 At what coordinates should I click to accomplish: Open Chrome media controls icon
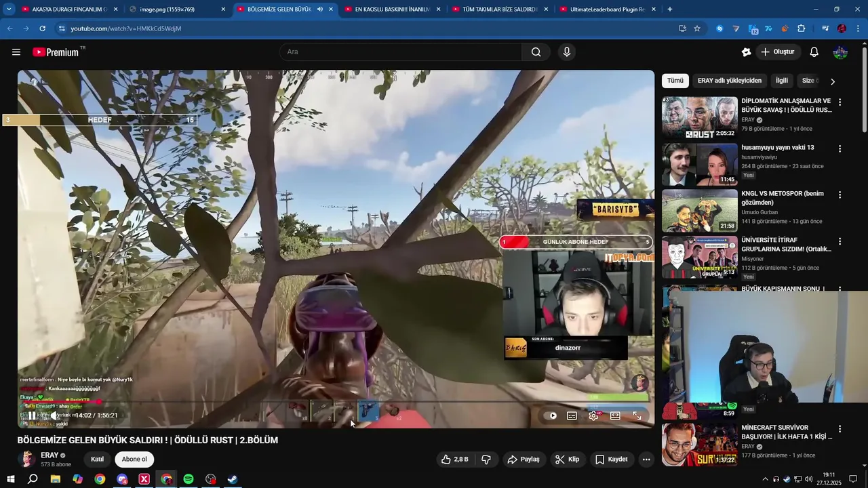click(825, 28)
